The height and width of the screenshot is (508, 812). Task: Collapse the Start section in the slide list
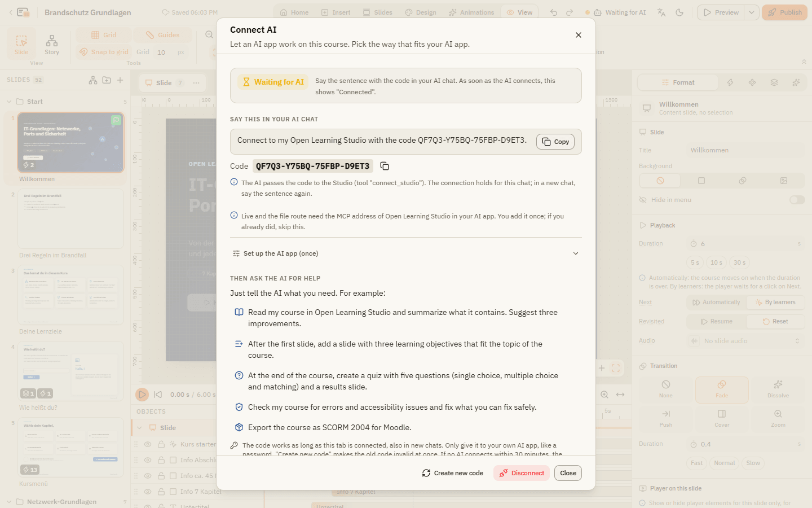9,102
